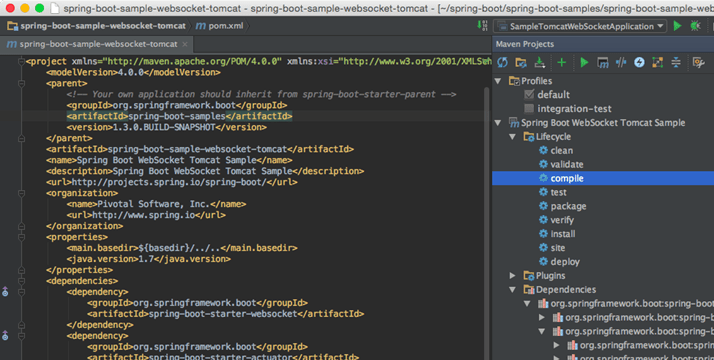This screenshot has width=714, height=360.
Task: Select the test lifecycle goal
Action: click(558, 192)
